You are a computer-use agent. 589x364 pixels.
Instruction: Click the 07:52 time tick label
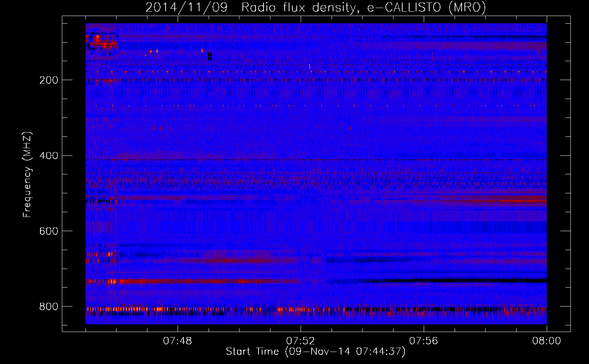(301, 341)
